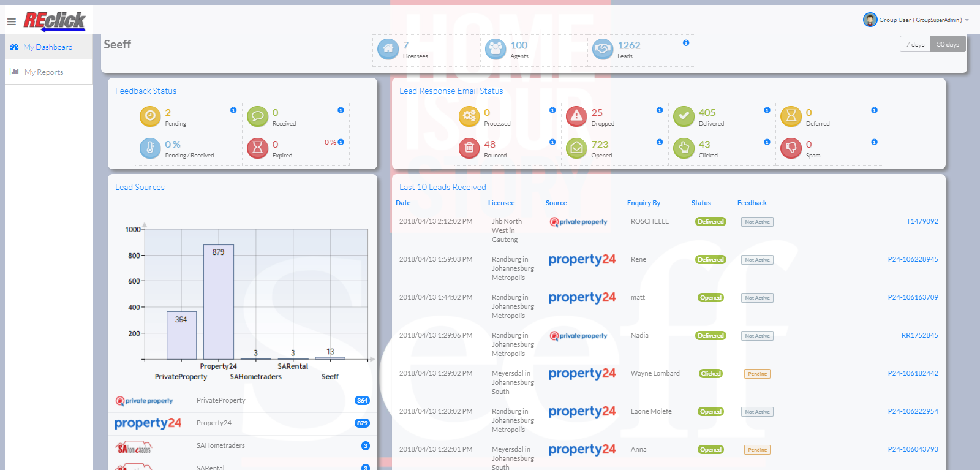
Task: Open the hamburger menu icon
Action: [x=11, y=21]
